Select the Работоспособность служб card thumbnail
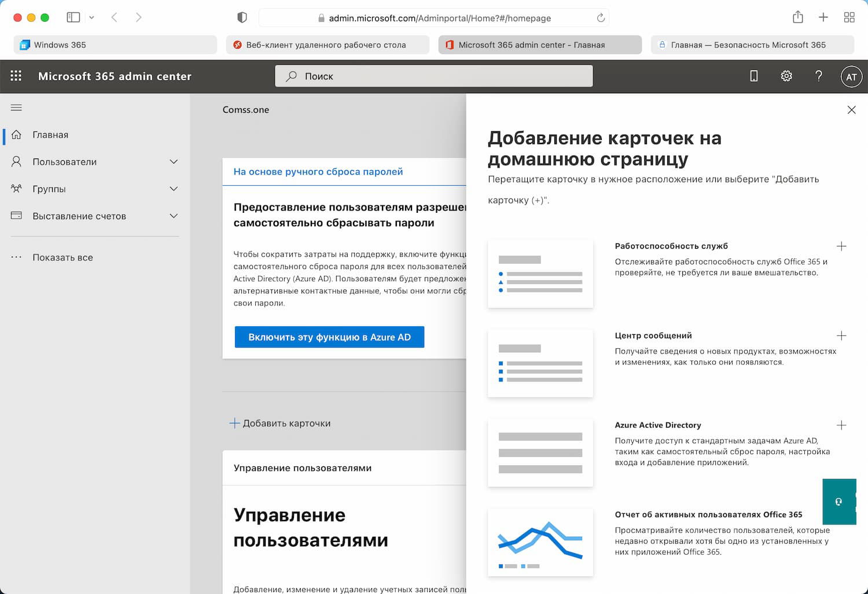868x594 pixels. tap(540, 274)
